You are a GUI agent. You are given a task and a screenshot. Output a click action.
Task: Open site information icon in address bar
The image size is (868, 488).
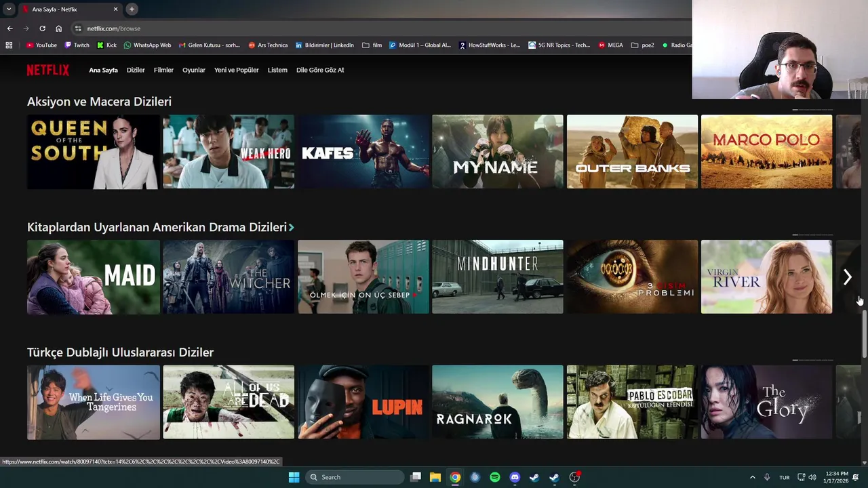pyautogui.click(x=78, y=28)
